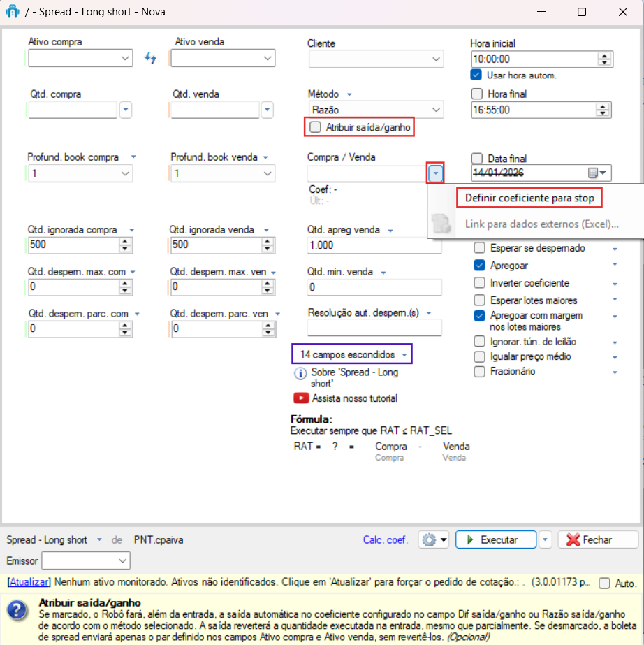This screenshot has height=645, width=644.
Task: Click the small arrow beside Qtd. compra field
Action: tap(126, 110)
